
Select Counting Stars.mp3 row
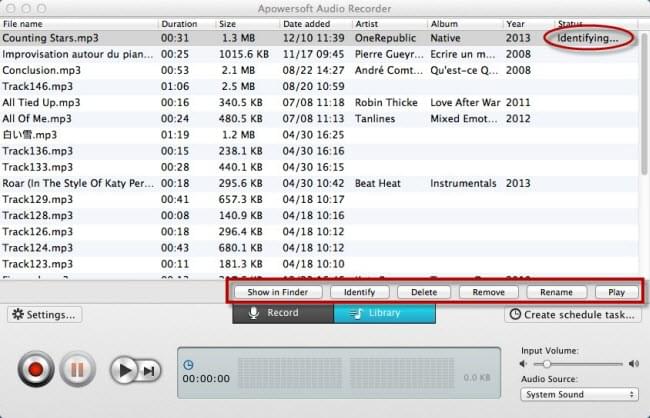(319, 38)
